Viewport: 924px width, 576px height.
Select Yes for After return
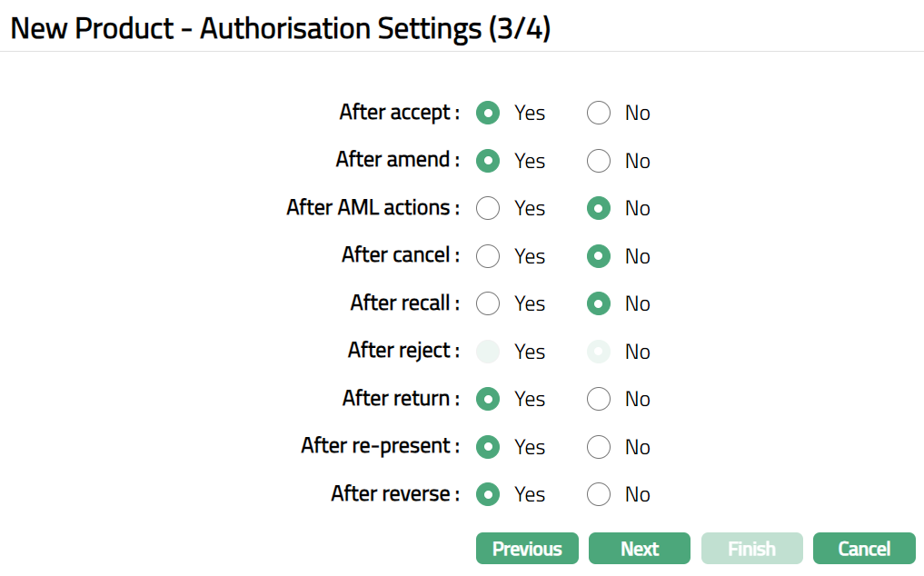pyautogui.click(x=488, y=399)
